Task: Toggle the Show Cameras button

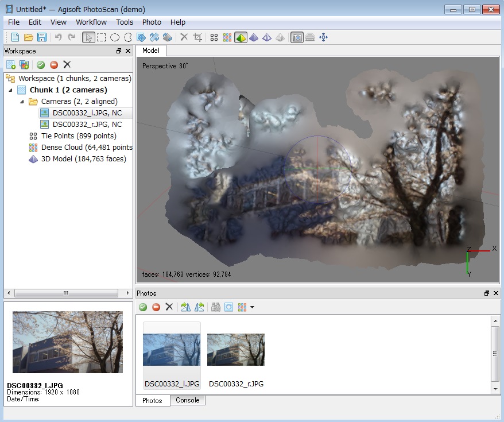Action: tap(297, 37)
